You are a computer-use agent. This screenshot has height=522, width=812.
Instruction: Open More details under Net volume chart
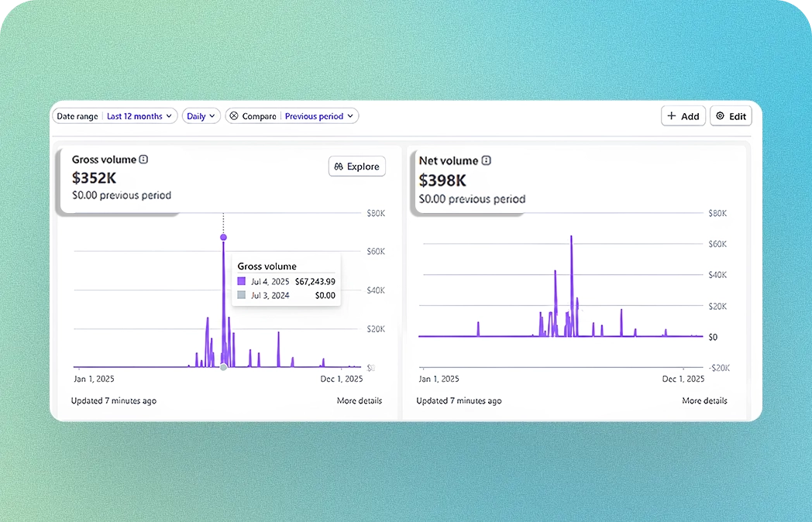coord(704,400)
